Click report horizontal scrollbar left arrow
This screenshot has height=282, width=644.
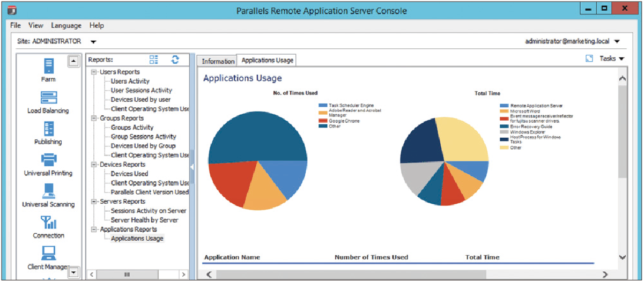coord(209,274)
